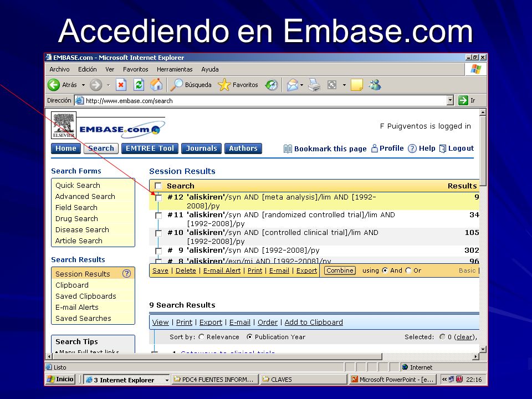Click the E-mail Alert link

(x=222, y=270)
